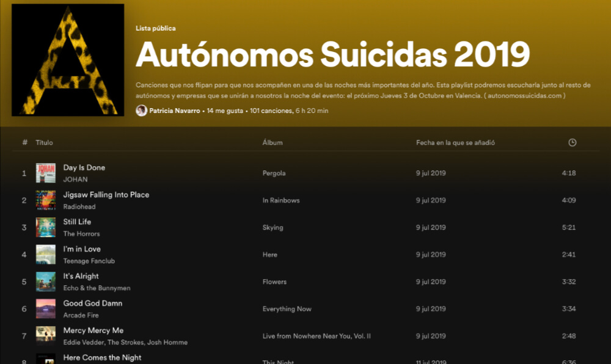This screenshot has height=364, width=611.
Task: Select the song Day Is Done
Action: tap(84, 167)
